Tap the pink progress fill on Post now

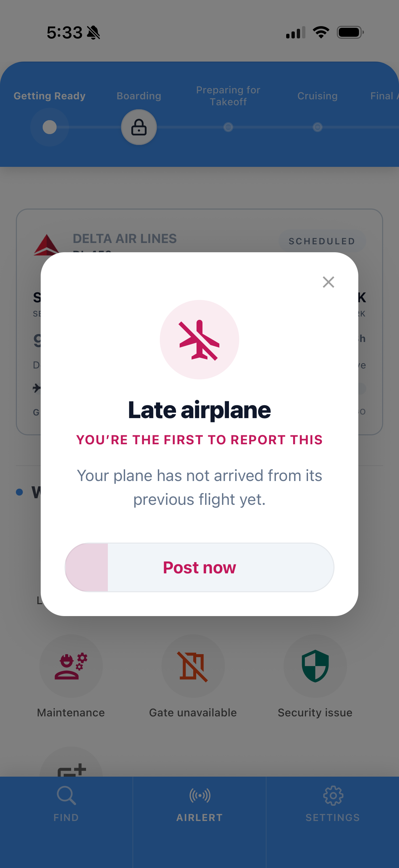[x=87, y=567]
